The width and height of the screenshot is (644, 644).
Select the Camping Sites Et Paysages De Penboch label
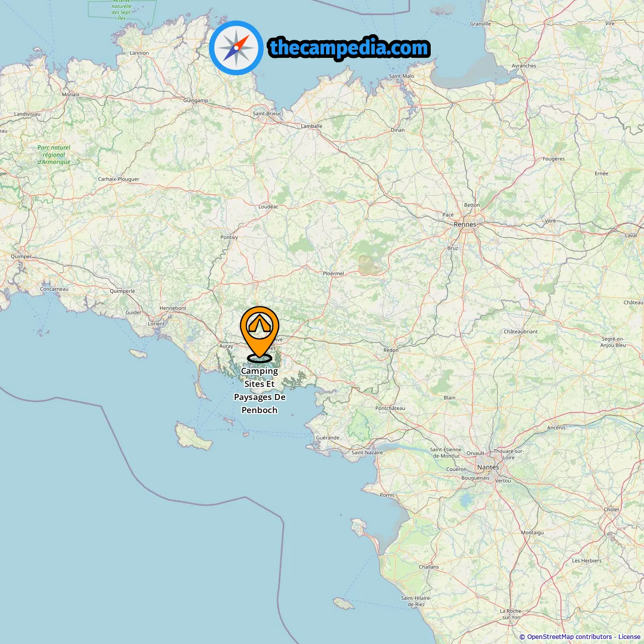(260, 390)
